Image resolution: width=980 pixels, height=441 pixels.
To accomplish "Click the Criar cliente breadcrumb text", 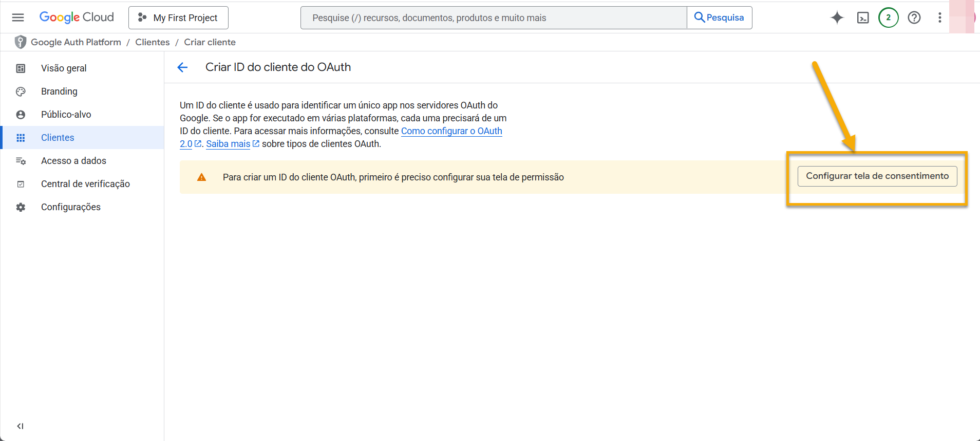I will click(210, 42).
